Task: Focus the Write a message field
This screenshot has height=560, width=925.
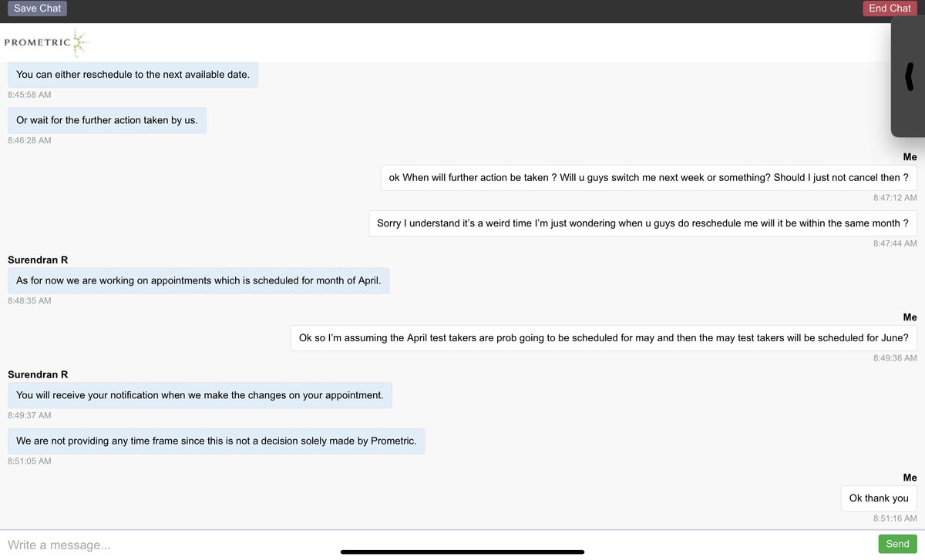Action: point(432,545)
